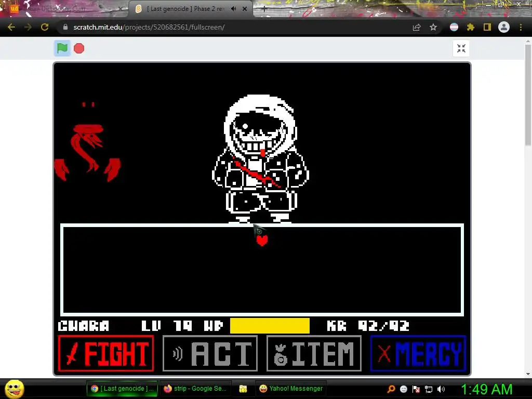Select the red FIGHT button
Screen dimensions: 532x399
[106, 353]
